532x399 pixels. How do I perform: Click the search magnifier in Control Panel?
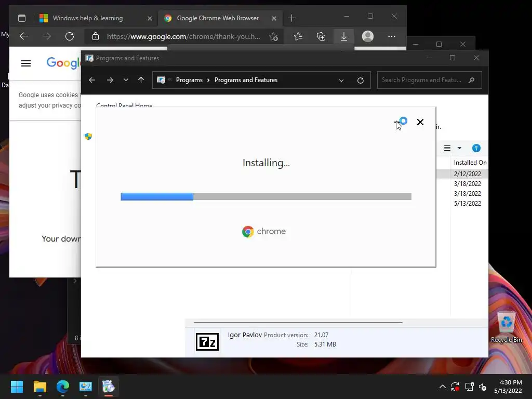[471, 80]
